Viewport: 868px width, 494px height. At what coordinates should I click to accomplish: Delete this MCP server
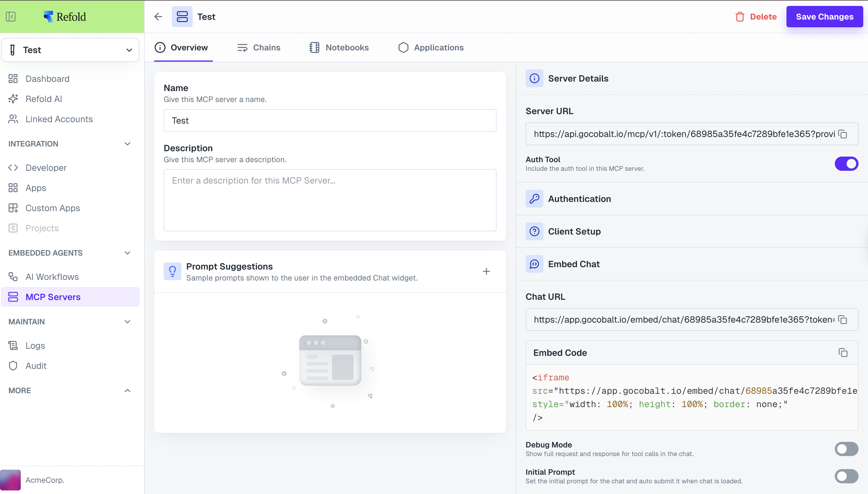756,17
